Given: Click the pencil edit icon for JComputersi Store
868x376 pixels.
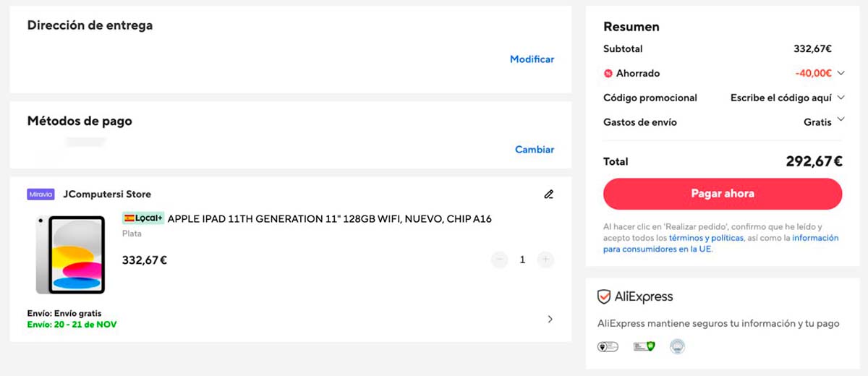Looking at the screenshot, I should 549,195.
